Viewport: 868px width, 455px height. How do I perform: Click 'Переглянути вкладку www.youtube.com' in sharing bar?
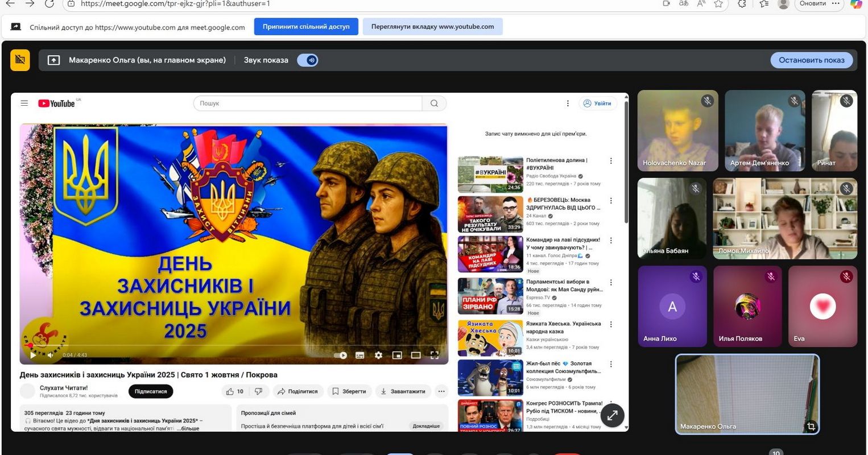click(432, 27)
